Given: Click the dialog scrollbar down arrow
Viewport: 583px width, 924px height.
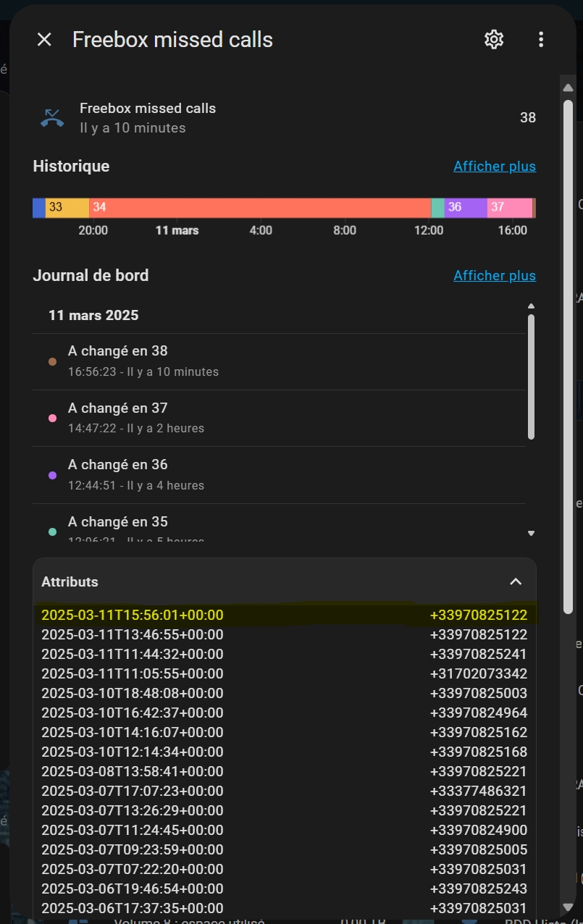Looking at the screenshot, I should coord(569,907).
